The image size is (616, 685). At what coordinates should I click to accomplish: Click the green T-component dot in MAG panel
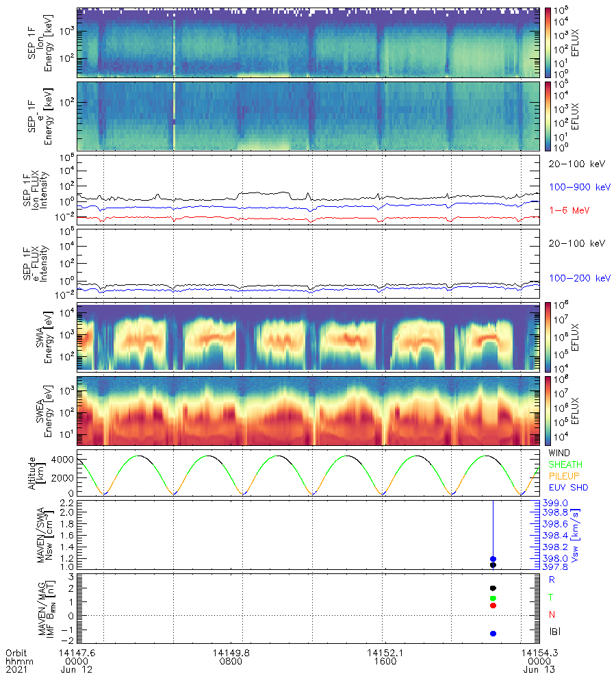click(493, 598)
